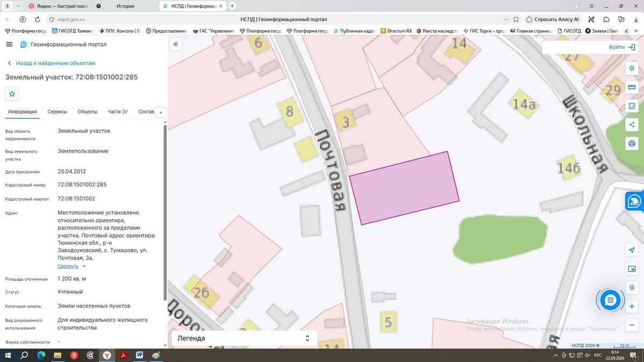This screenshot has height=362, width=644.
Task: Open the Directum RX bookmark
Action: click(396, 31)
